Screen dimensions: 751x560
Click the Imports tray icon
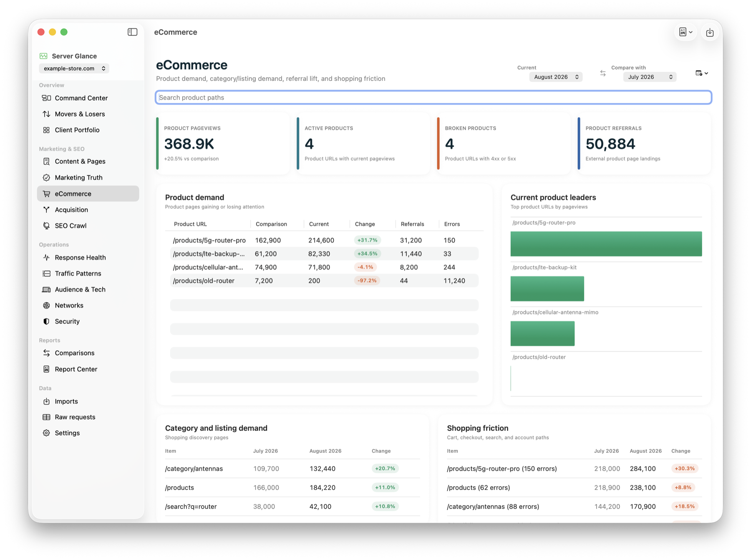pyautogui.click(x=46, y=401)
